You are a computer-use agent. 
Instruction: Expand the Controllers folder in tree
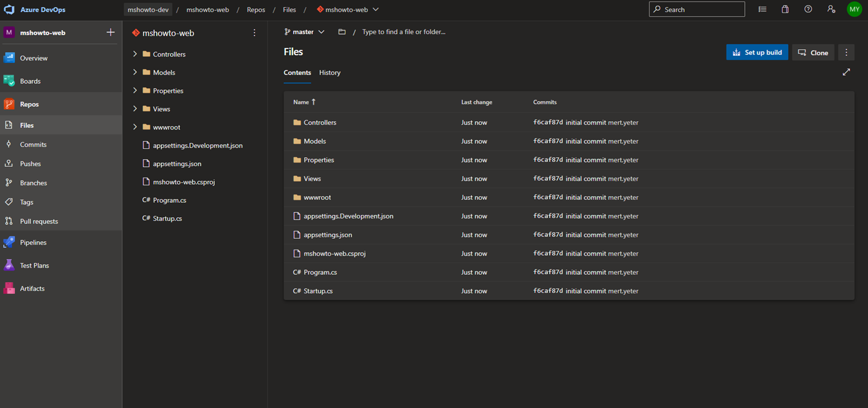coord(135,54)
